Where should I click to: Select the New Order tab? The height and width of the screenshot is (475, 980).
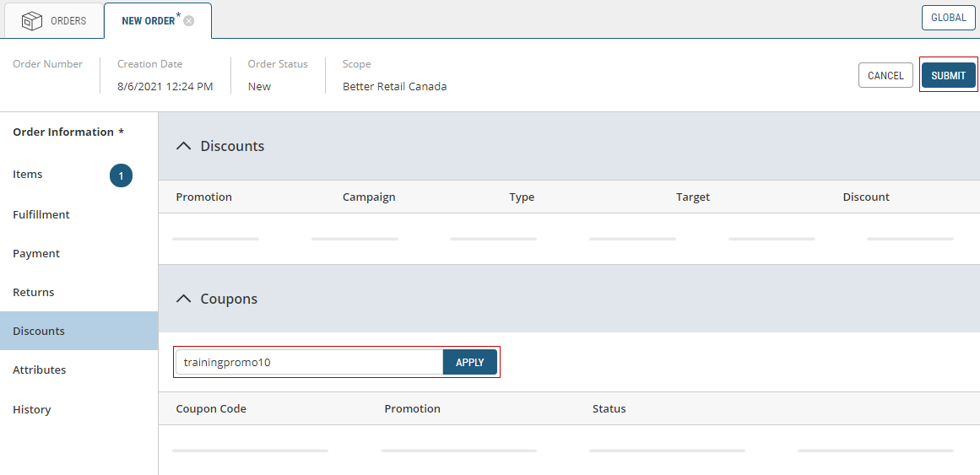click(x=148, y=21)
